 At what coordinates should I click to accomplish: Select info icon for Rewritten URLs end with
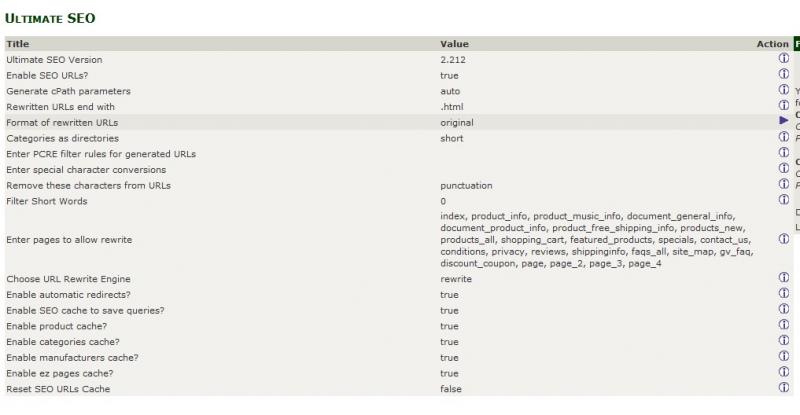pyautogui.click(x=784, y=106)
